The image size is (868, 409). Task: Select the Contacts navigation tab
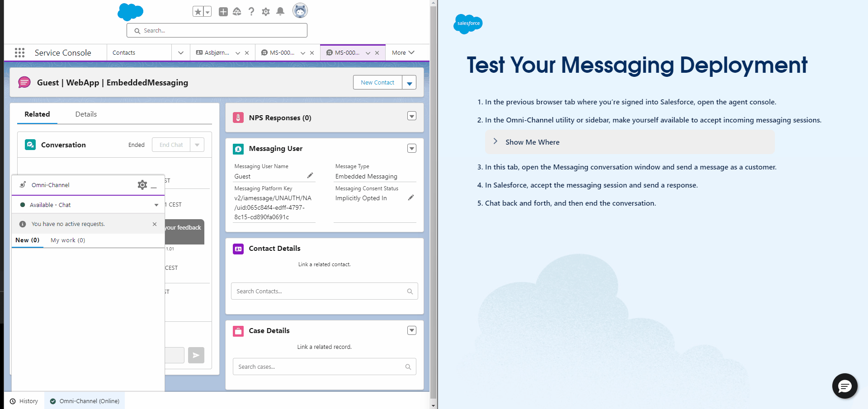click(123, 52)
